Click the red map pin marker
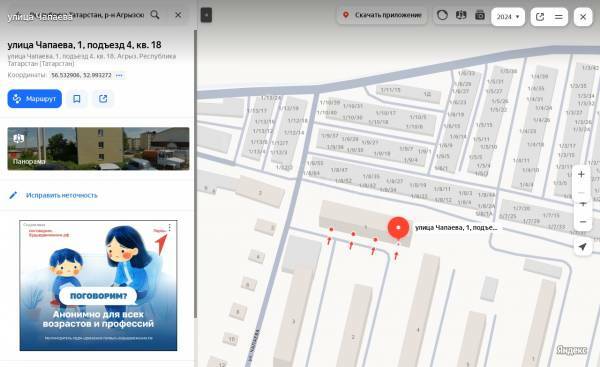 click(398, 228)
